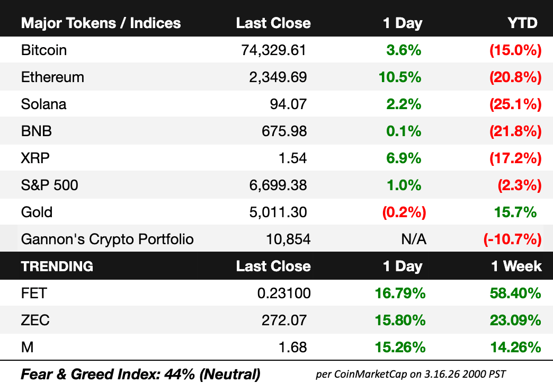Click Gold's 1 Day change (0.2%)
Screen dimensions: 553x392
[x=404, y=212]
